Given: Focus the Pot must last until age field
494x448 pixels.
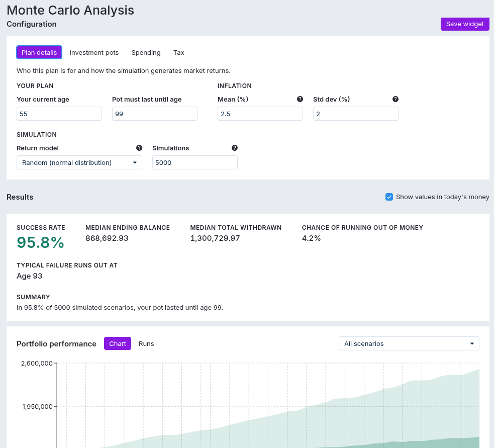Looking at the screenshot, I should pyautogui.click(x=155, y=114).
